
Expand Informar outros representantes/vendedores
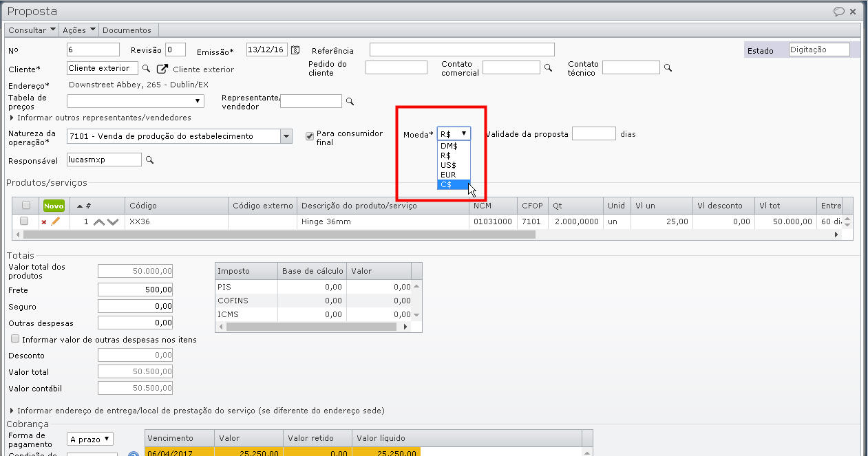pos(100,118)
